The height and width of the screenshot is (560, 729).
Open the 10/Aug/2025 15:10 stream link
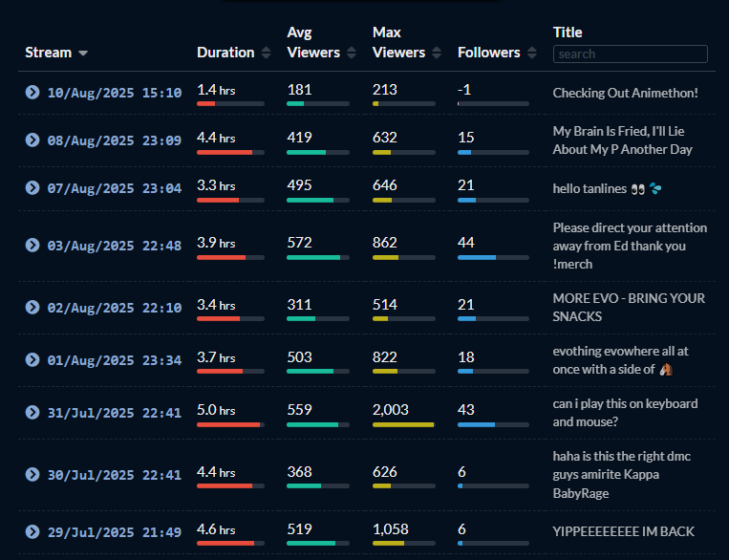point(115,93)
